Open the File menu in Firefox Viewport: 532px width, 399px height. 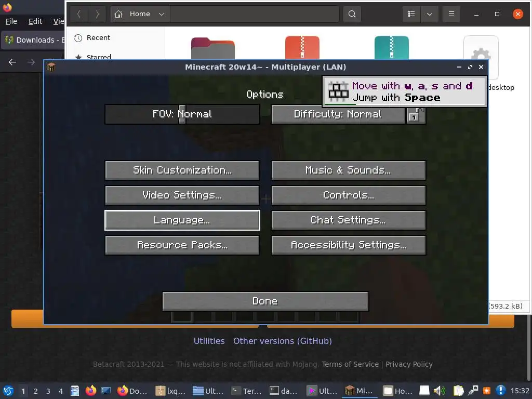click(11, 21)
